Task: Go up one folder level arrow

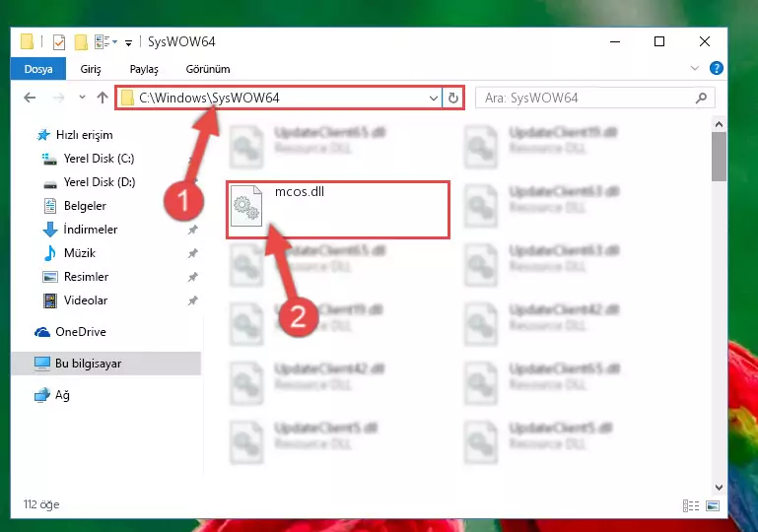Action: point(102,99)
